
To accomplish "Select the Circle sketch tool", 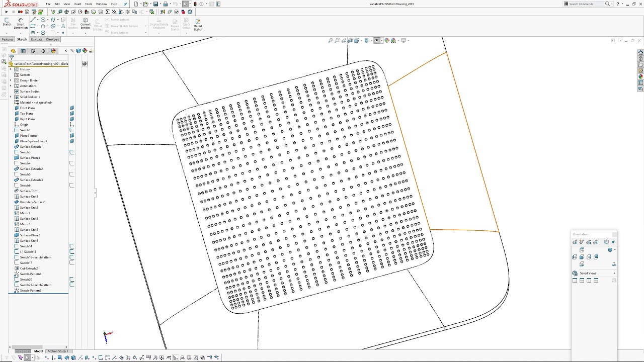I will click(x=43, y=20).
